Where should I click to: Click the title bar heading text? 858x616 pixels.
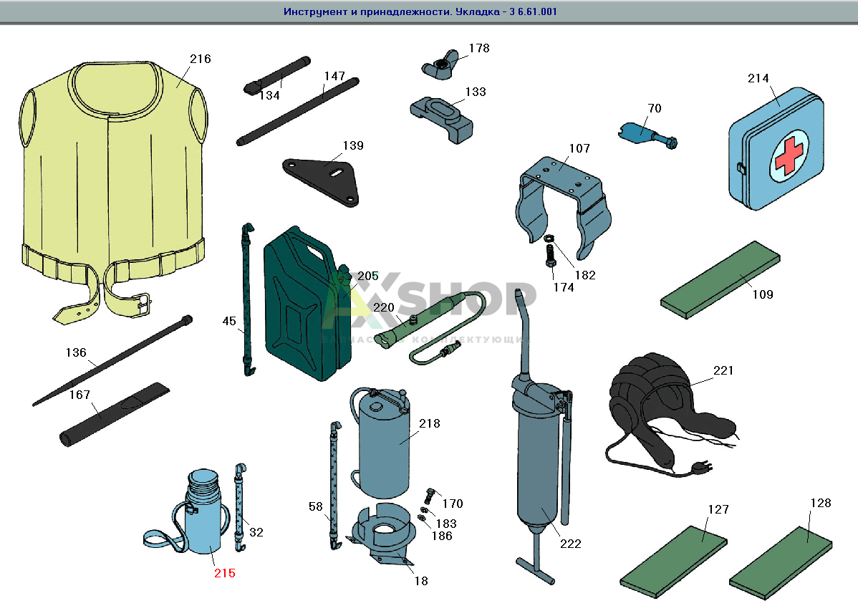(x=420, y=12)
